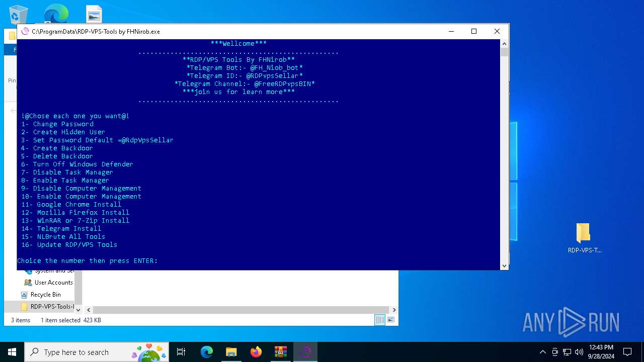Launch Edge from the taskbar

[207, 352]
